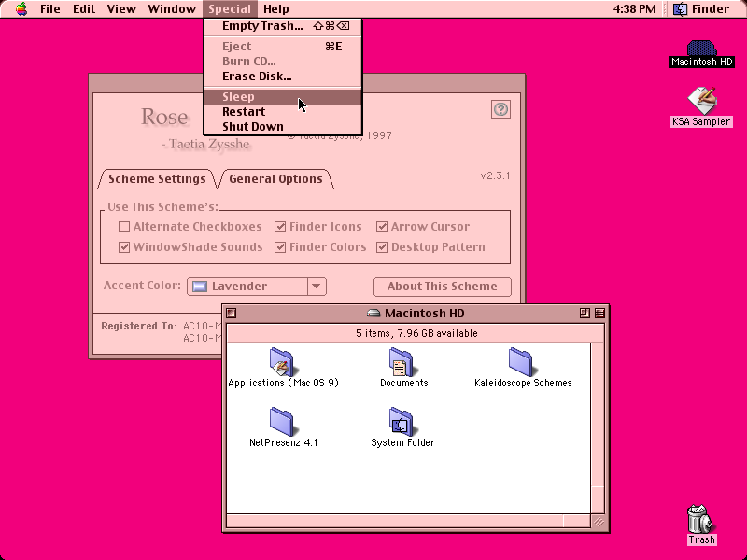Click the windowshade box of Macintosh HD window

(599, 313)
